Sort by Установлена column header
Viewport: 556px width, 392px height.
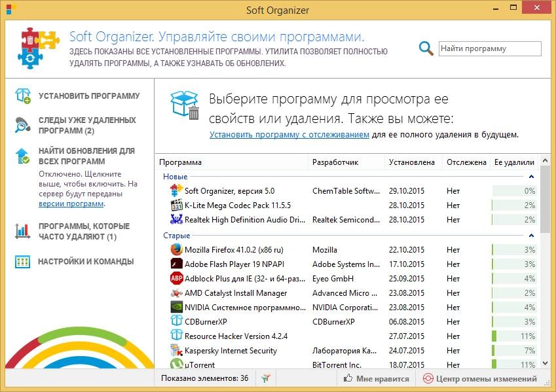[x=413, y=162]
